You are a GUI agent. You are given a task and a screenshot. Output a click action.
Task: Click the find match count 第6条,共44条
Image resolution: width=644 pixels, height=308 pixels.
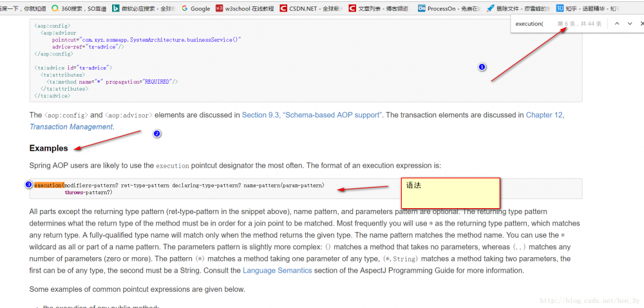pos(580,24)
